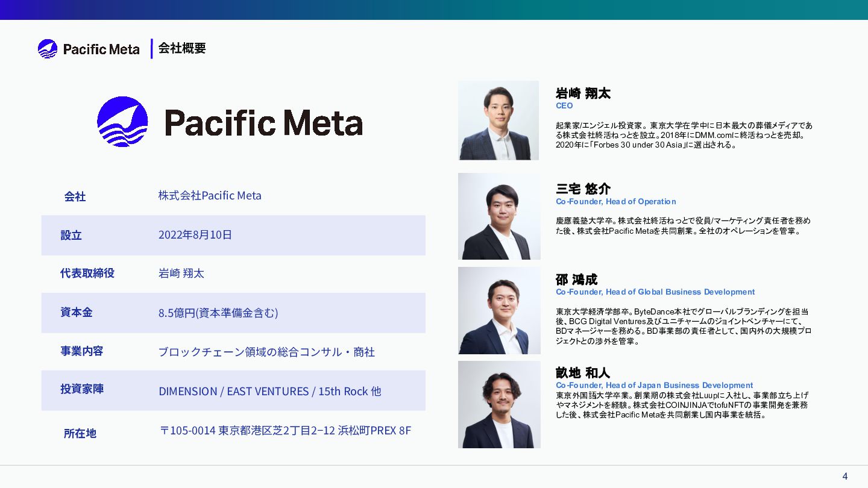
Task: Click the 資本金 row label
Action: (x=76, y=312)
